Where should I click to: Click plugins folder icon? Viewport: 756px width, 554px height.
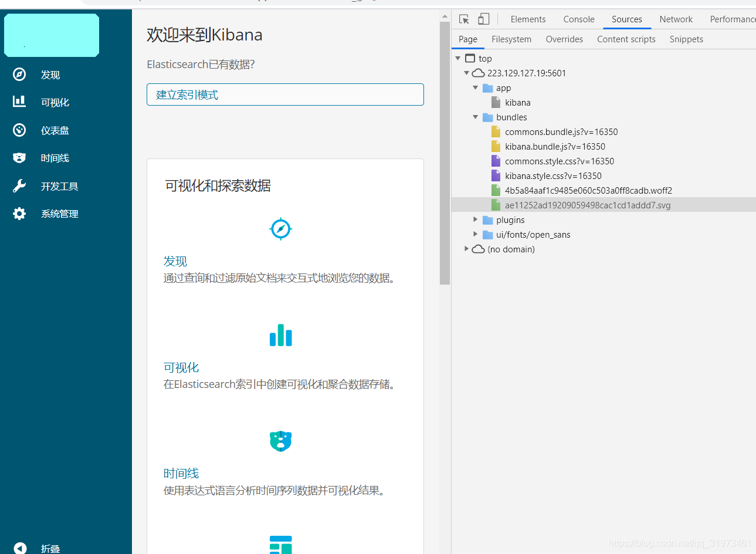click(487, 220)
